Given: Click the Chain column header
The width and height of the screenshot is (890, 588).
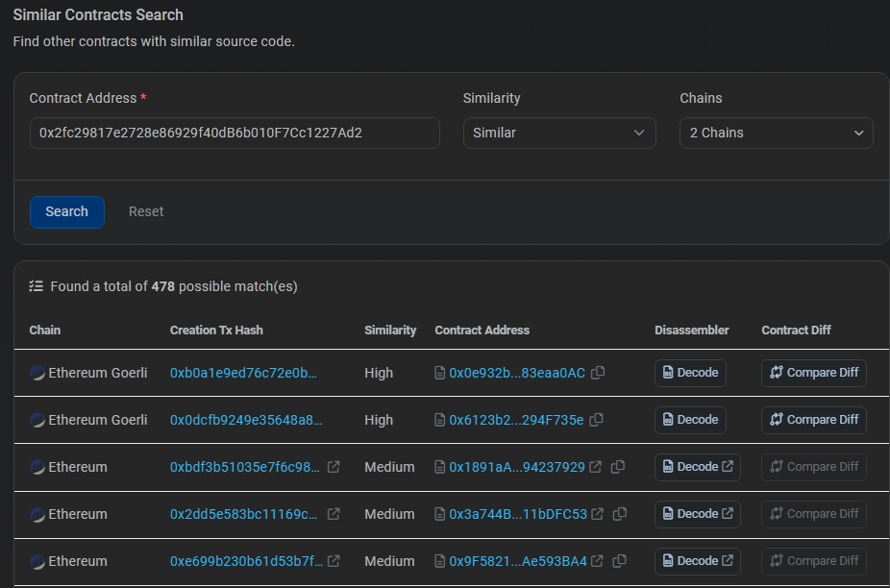Looking at the screenshot, I should [x=45, y=331].
